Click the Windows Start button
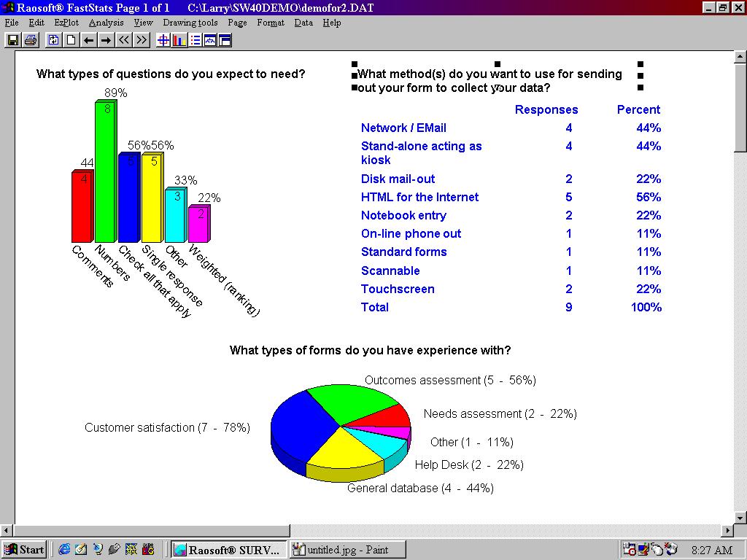This screenshot has height=560, width=747. pyautogui.click(x=24, y=550)
